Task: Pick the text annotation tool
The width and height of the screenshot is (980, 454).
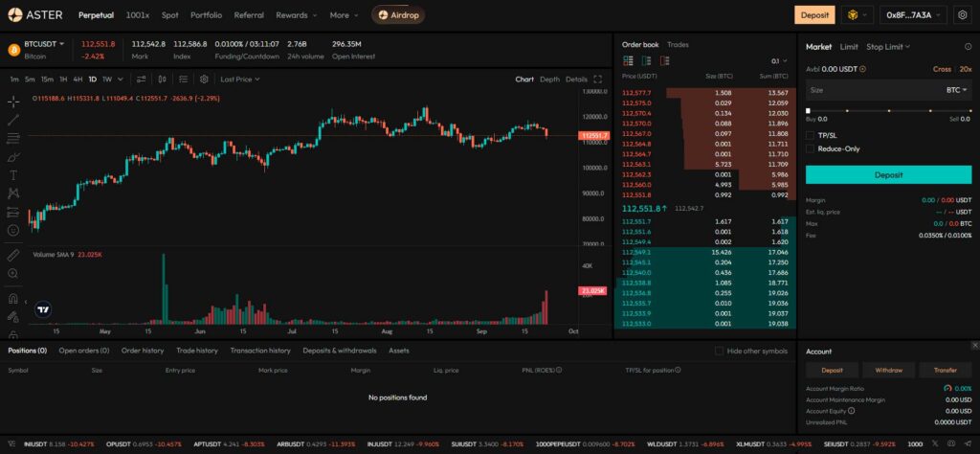Action: point(13,175)
